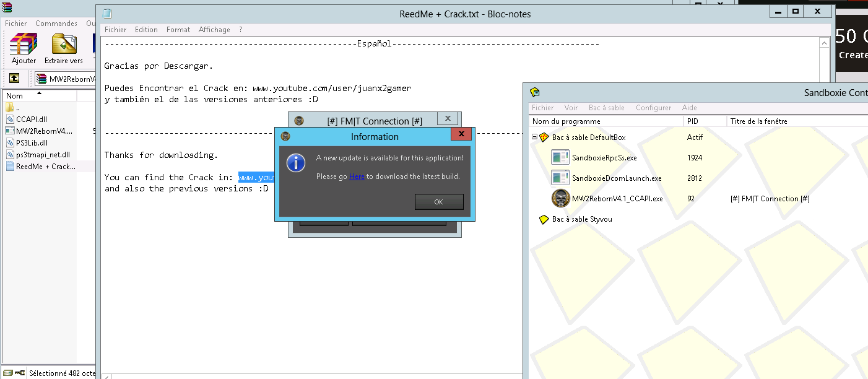Select the Bac à sable DefaultBox entry
Screen dimensions: 868x379
(x=589, y=137)
